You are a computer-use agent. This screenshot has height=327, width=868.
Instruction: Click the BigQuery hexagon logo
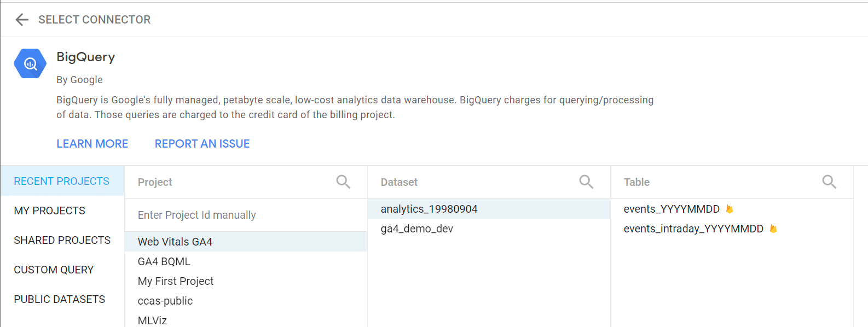pyautogui.click(x=30, y=63)
